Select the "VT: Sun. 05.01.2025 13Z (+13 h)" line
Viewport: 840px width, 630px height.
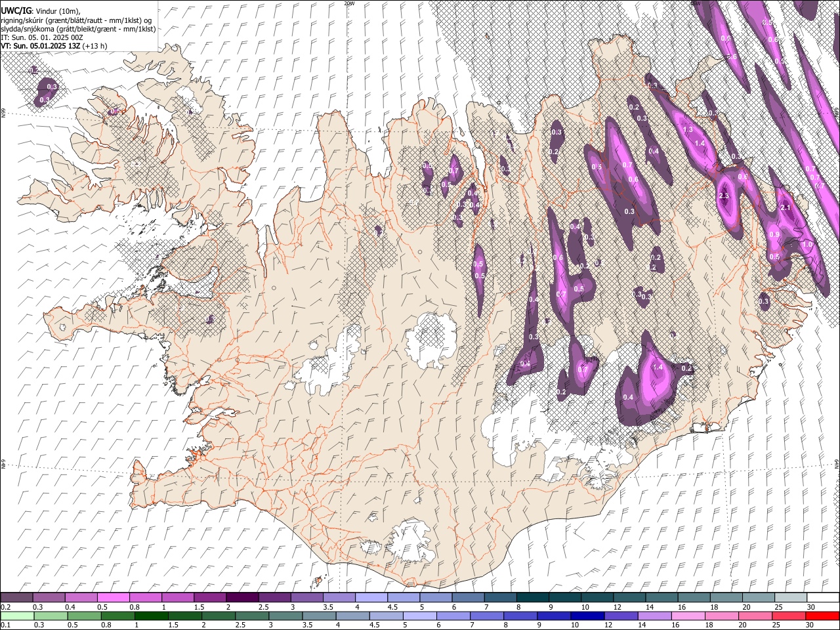54,46
